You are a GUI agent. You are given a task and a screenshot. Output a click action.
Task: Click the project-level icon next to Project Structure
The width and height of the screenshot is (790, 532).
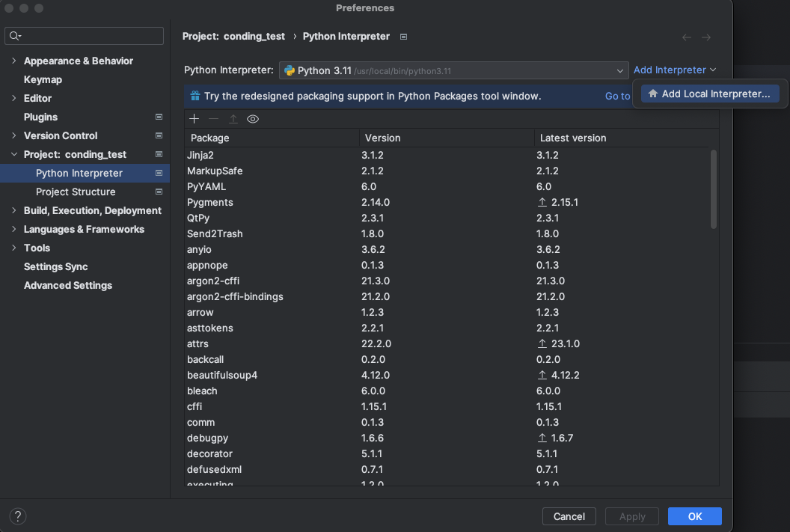click(x=159, y=192)
